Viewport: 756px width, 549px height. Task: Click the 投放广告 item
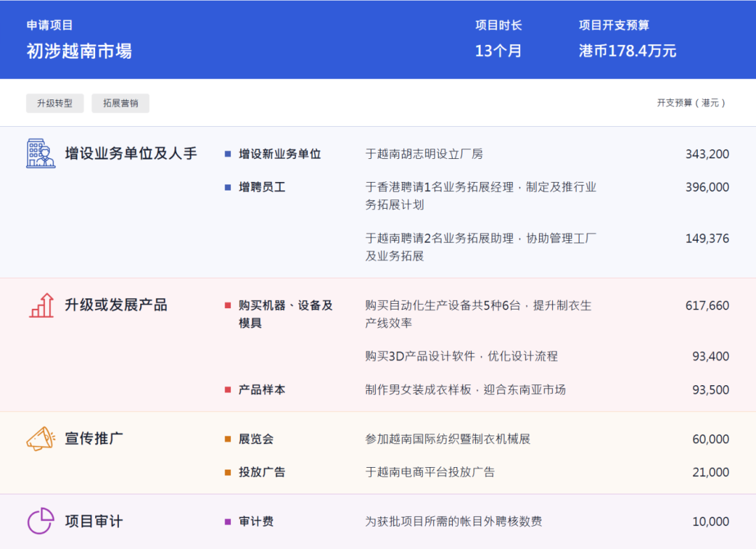(x=262, y=472)
